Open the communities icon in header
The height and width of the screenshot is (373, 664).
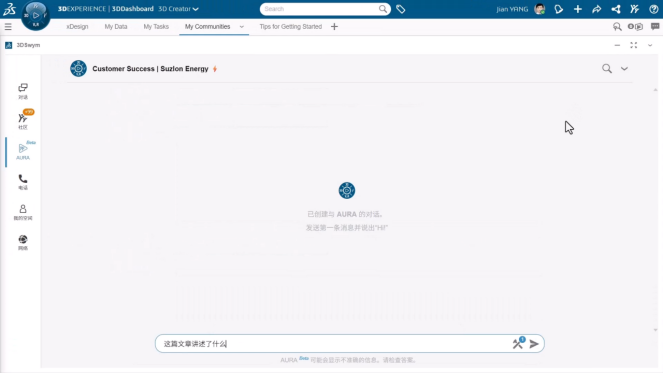click(634, 9)
